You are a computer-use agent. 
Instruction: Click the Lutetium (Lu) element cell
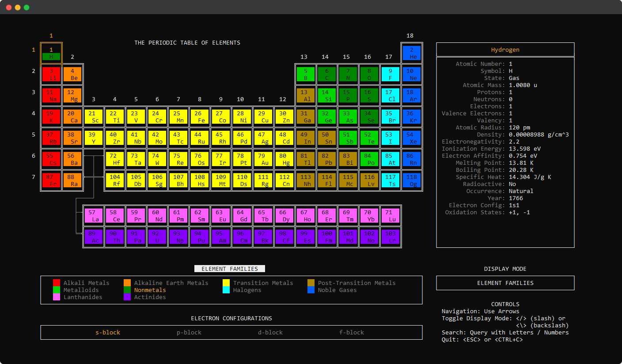click(391, 216)
